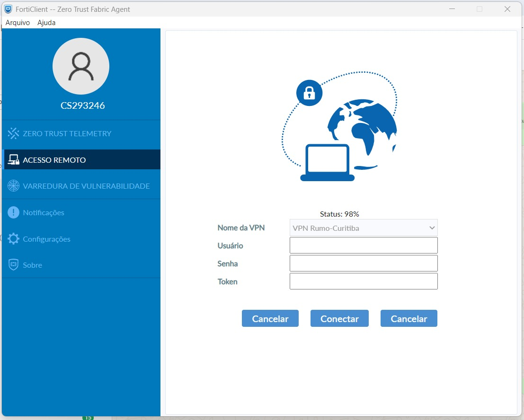Click the FortiClient shield icon in title bar
The image size is (524, 420).
[x=8, y=9]
